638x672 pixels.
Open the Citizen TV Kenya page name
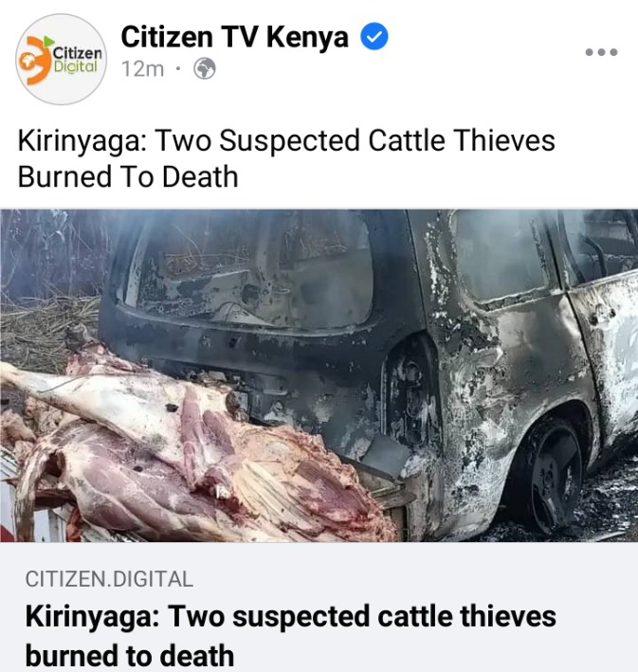[x=234, y=37]
